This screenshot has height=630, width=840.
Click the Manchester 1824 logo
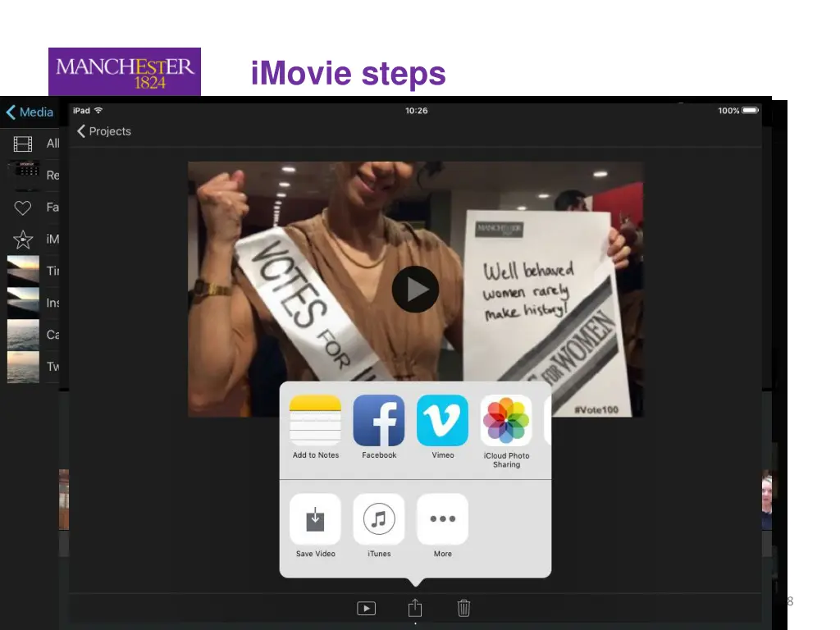pyautogui.click(x=125, y=72)
